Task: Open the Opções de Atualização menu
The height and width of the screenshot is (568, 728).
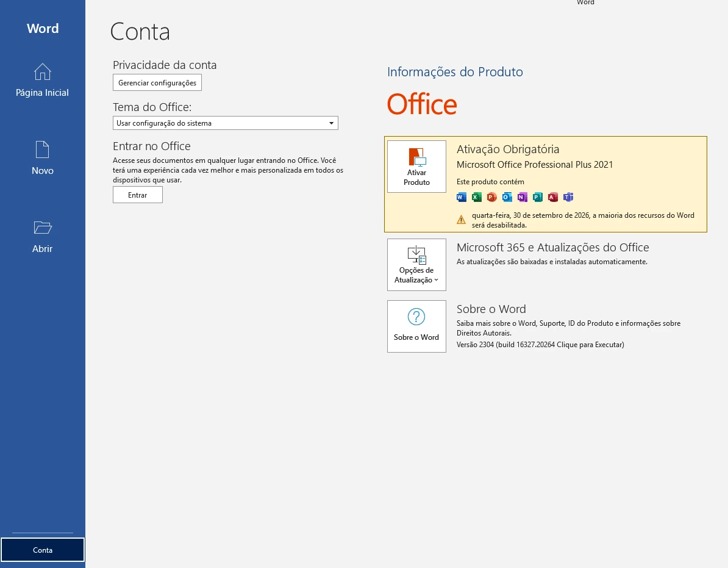Action: (416, 265)
